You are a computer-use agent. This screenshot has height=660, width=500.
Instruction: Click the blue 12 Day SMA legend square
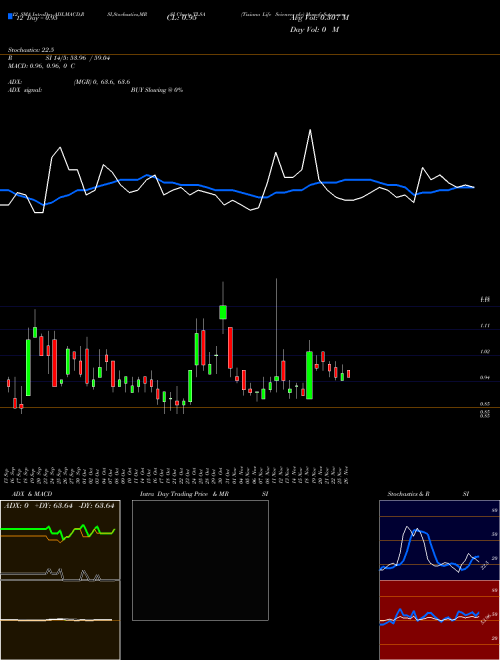(10, 16)
